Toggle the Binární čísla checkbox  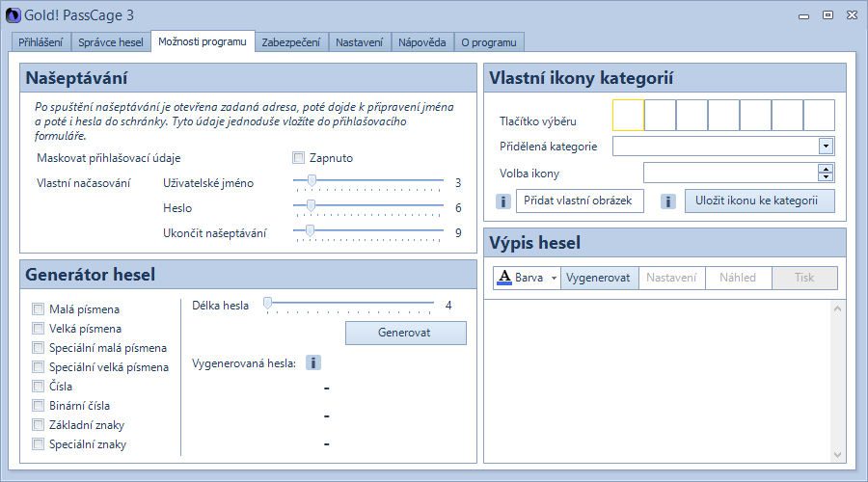click(x=39, y=406)
